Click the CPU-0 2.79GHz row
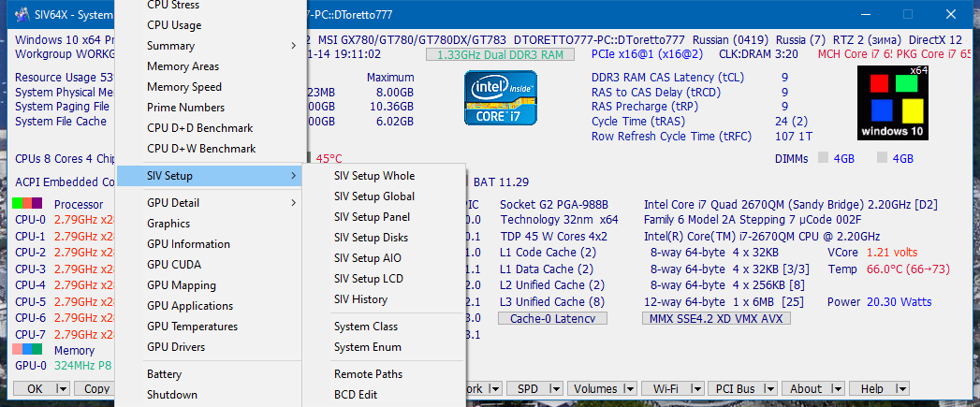This screenshot has width=980, height=407. pos(65,220)
